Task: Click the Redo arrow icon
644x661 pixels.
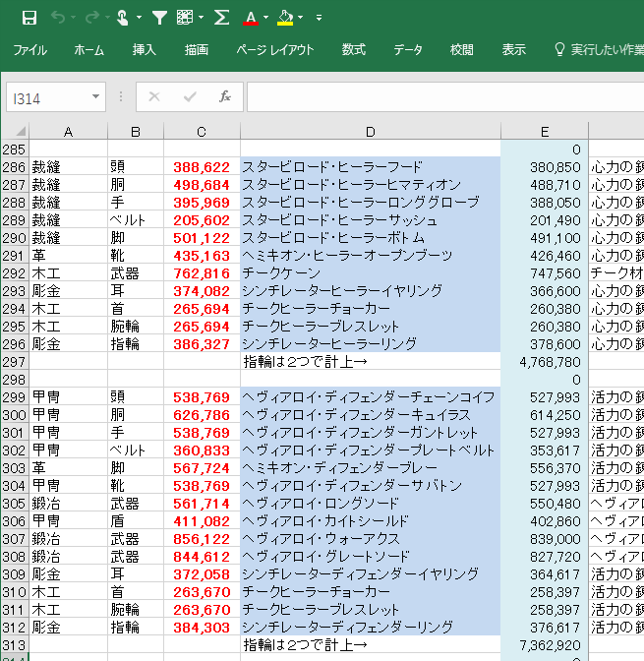Action: 91,18
